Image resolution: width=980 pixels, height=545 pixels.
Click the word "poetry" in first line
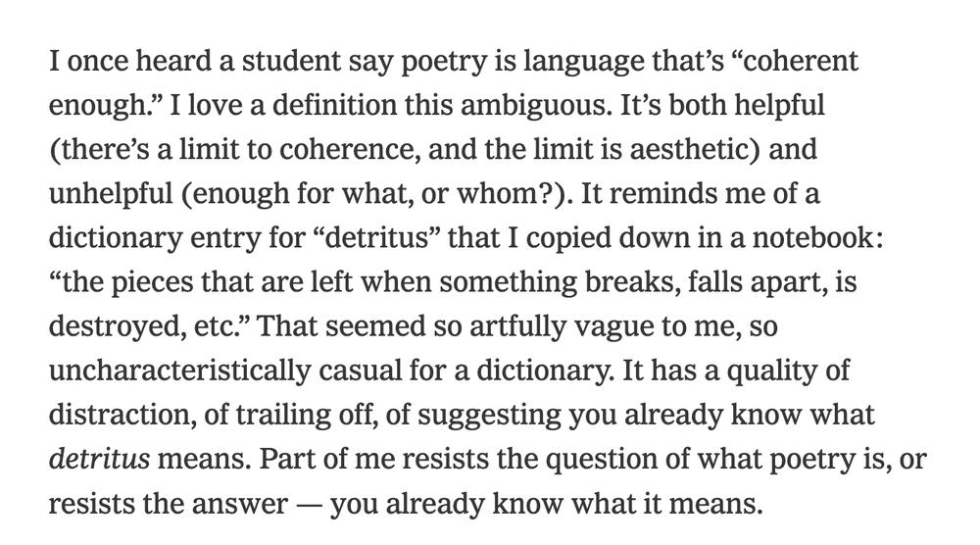click(x=444, y=63)
